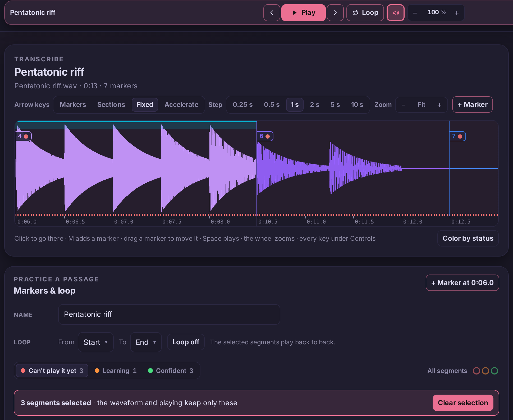Filter by Learning status
Image resolution: width=513 pixels, height=420 pixels.
(116, 371)
